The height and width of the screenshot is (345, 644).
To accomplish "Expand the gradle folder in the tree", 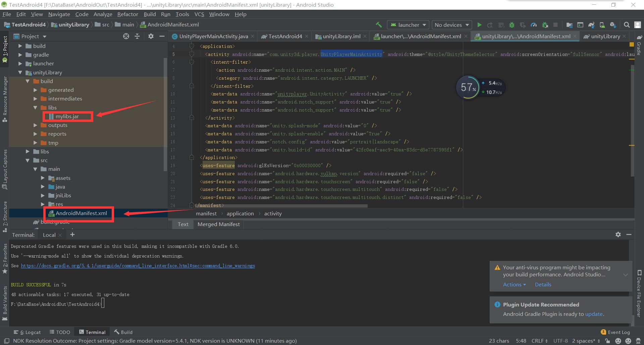I will click(x=20, y=55).
